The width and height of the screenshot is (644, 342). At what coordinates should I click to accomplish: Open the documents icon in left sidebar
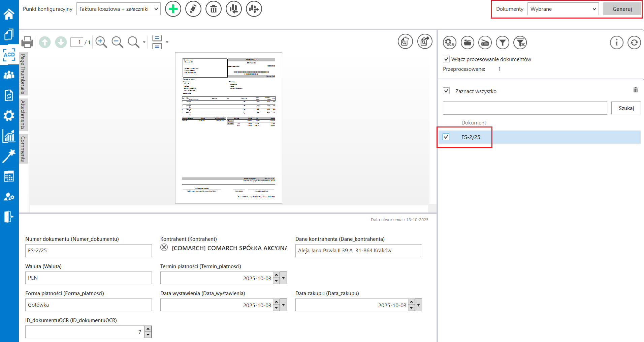tap(9, 34)
